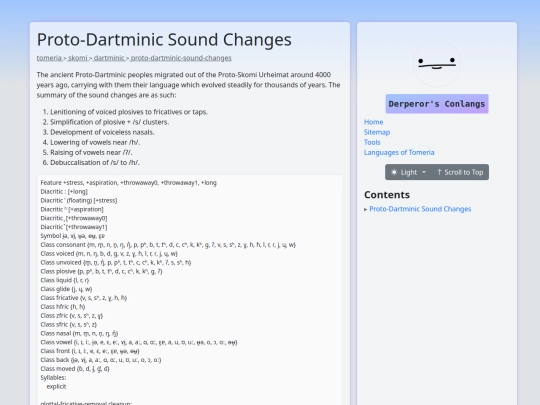Click the up-arrow icon beside Scroll to Top
The image size is (540, 405).
click(439, 172)
